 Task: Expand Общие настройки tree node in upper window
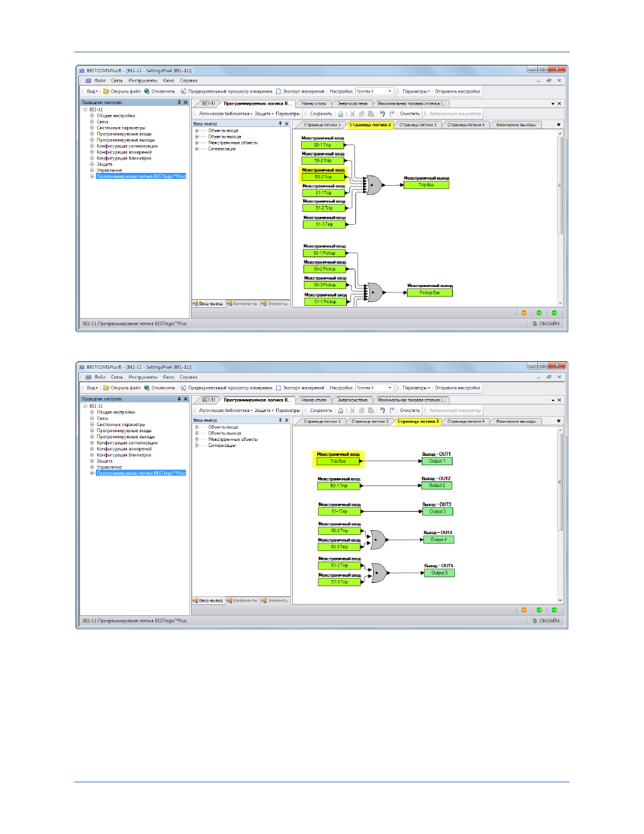click(92, 115)
